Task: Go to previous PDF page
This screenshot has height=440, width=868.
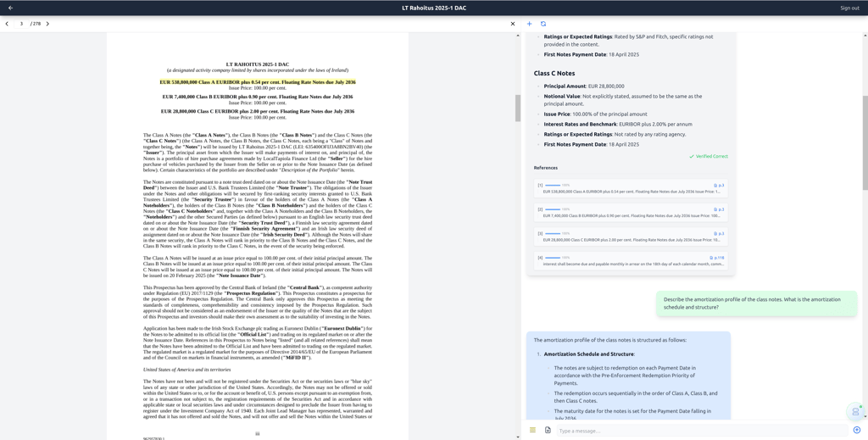Action: click(x=7, y=24)
